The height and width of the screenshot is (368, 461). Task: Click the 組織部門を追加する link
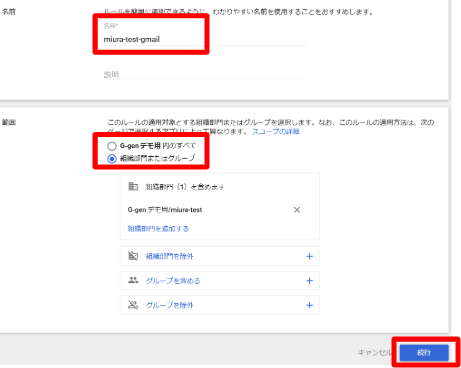[x=158, y=229]
